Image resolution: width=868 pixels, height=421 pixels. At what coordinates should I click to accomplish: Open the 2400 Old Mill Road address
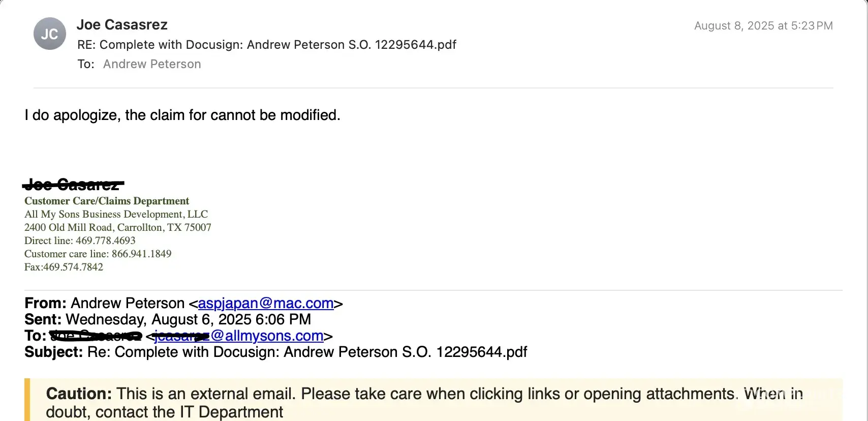(118, 227)
